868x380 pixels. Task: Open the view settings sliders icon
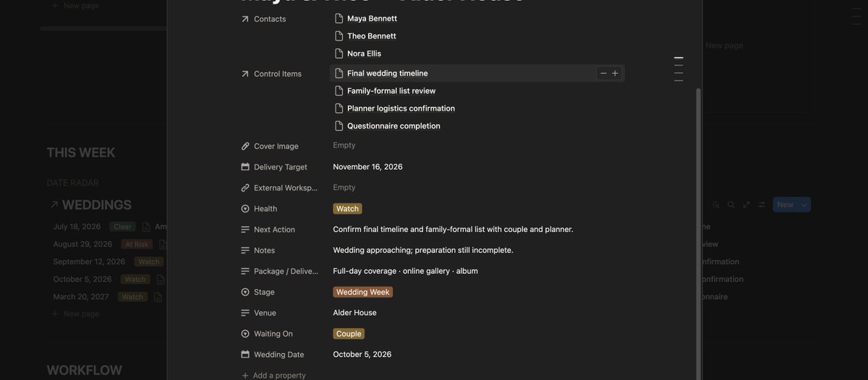click(762, 204)
